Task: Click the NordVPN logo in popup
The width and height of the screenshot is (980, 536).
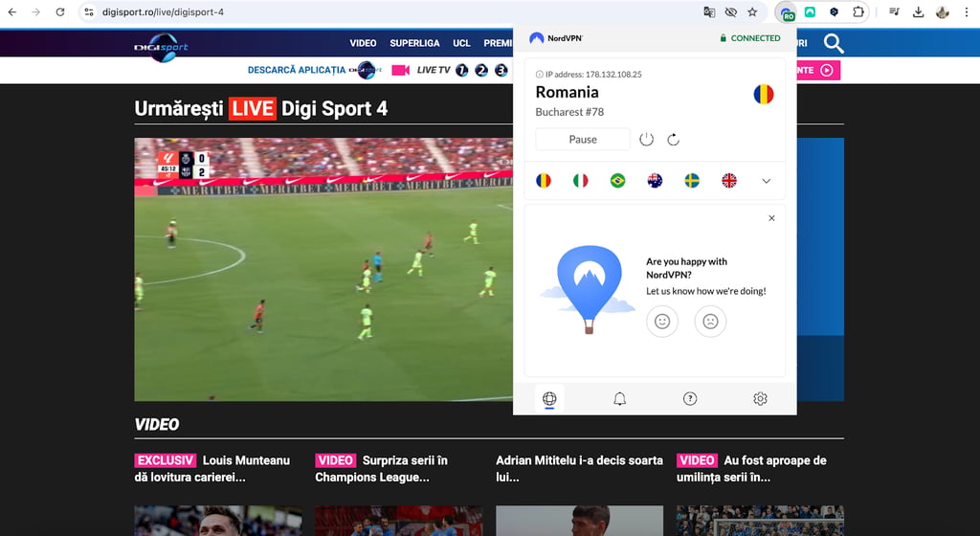Action: tap(556, 38)
